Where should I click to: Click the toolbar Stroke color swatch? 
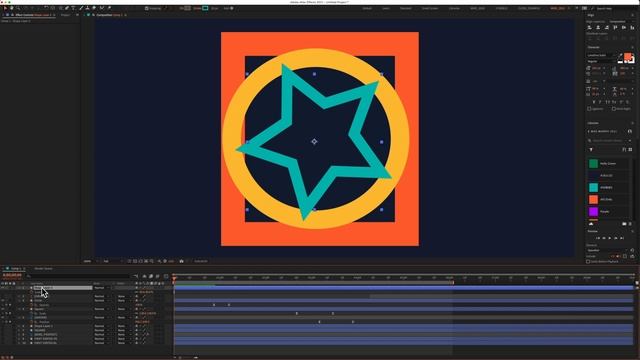coord(204,8)
